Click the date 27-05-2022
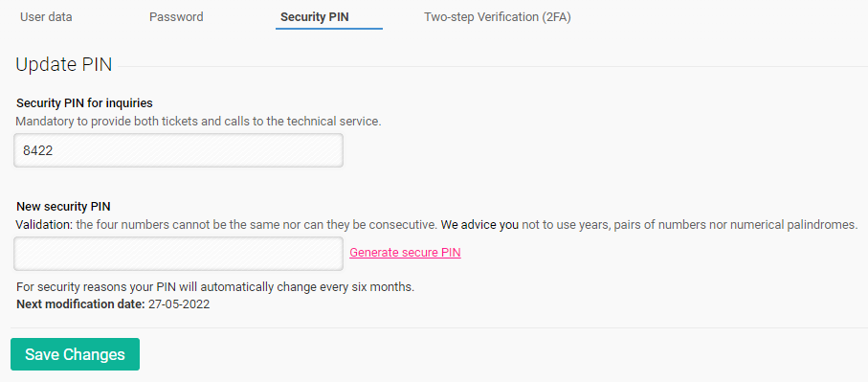868x382 pixels. (179, 303)
